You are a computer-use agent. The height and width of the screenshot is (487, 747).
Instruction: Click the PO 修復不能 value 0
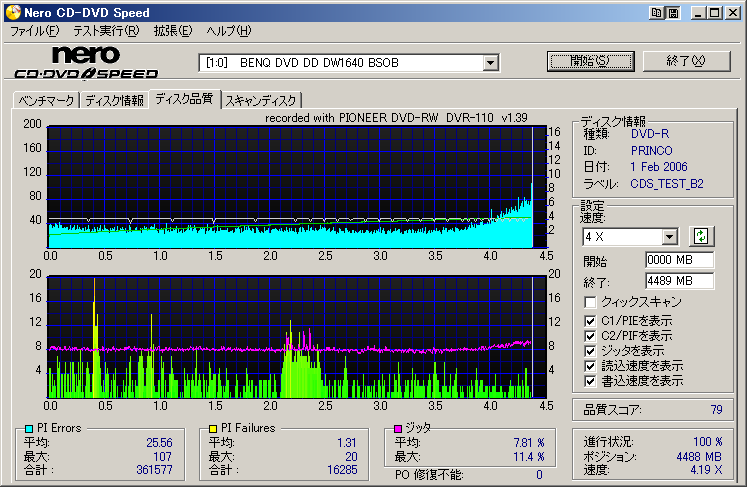539,475
